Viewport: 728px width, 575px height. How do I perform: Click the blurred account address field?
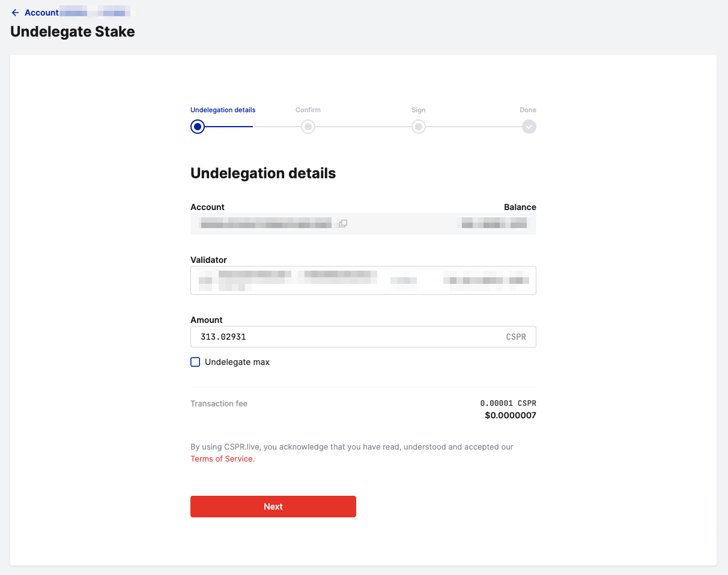pos(265,224)
